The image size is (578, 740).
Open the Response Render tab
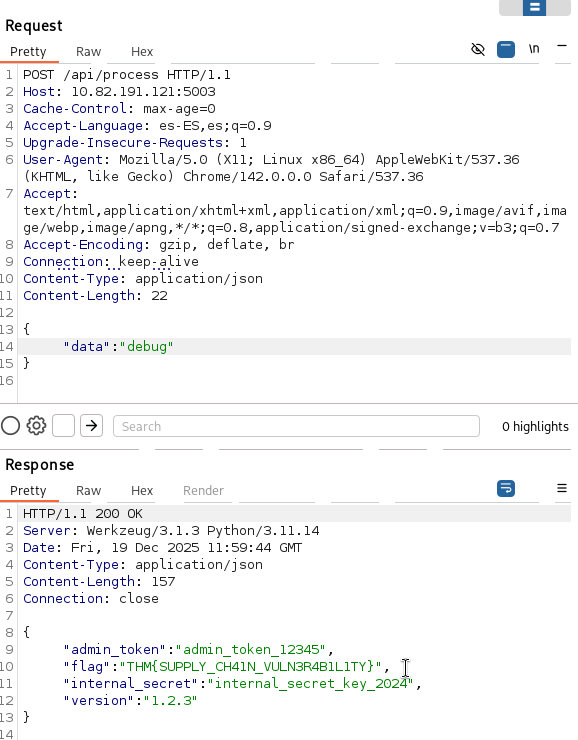pyautogui.click(x=203, y=490)
